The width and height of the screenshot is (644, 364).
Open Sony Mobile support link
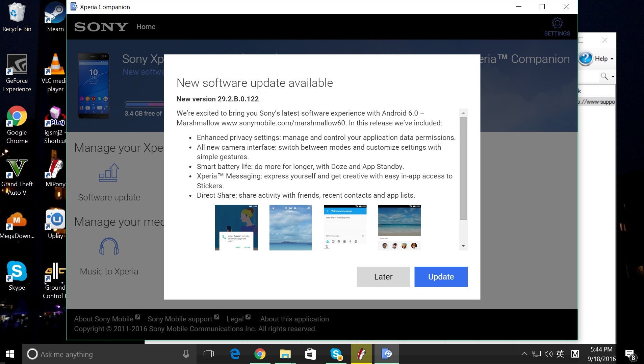click(x=183, y=319)
